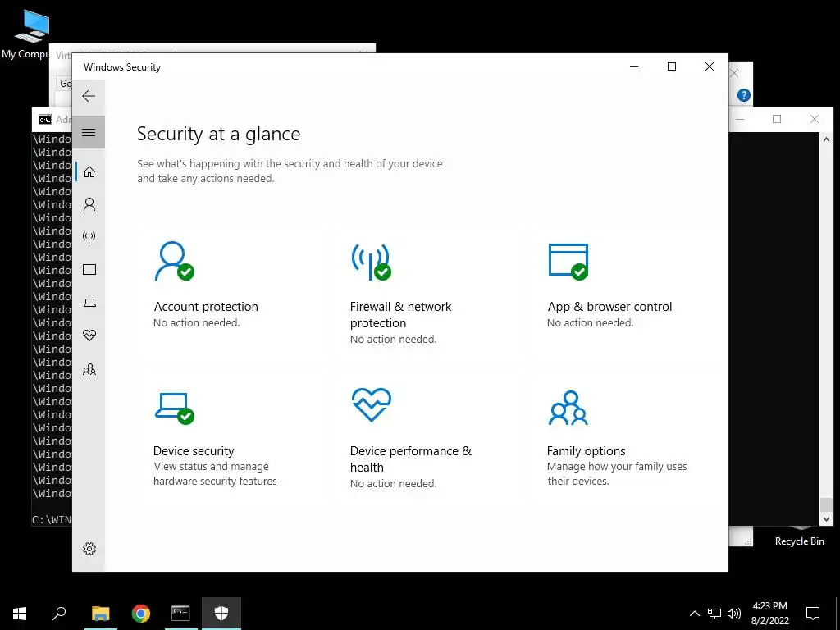Click the "Security at a glance" heading
The width and height of the screenshot is (840, 630).
tap(218, 134)
